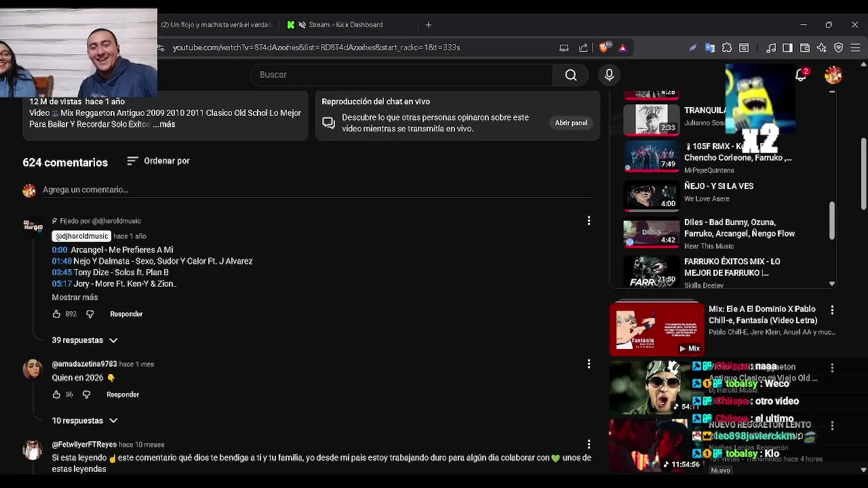Screen dimensions: 868x488
Task: Open the Fantasía mix thumbnail
Action: pyautogui.click(x=656, y=329)
